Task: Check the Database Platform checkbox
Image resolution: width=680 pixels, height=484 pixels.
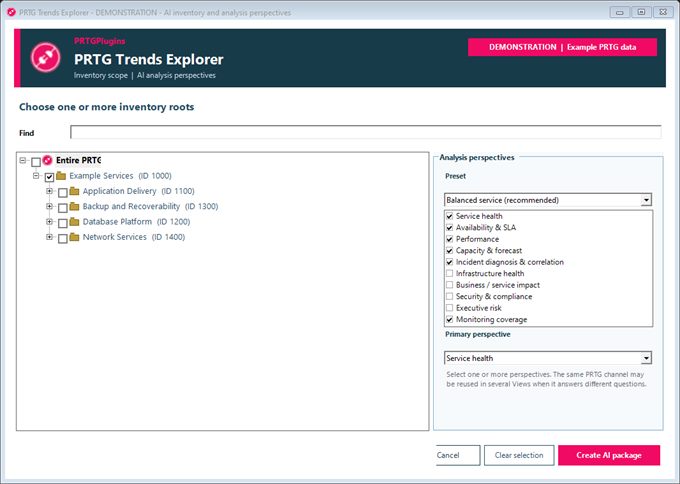Action: tap(63, 223)
